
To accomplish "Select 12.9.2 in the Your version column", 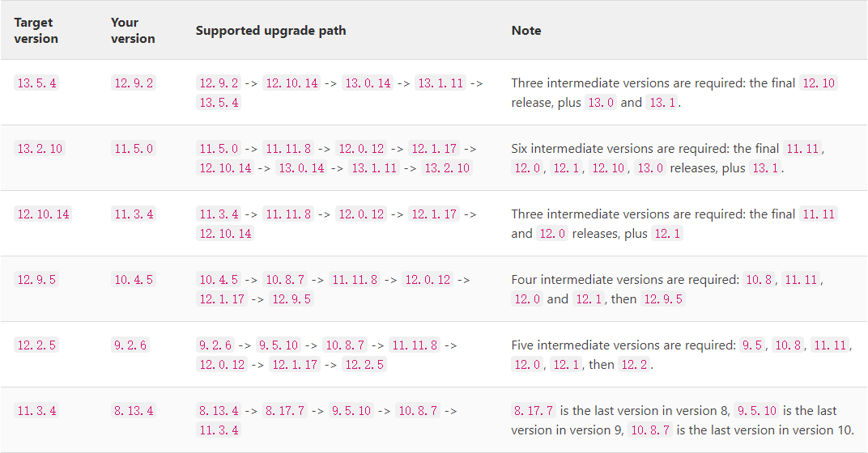I will click(134, 83).
